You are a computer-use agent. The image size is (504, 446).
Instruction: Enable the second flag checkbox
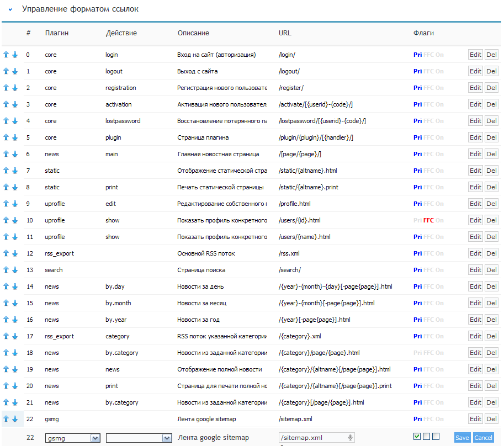[x=426, y=437]
